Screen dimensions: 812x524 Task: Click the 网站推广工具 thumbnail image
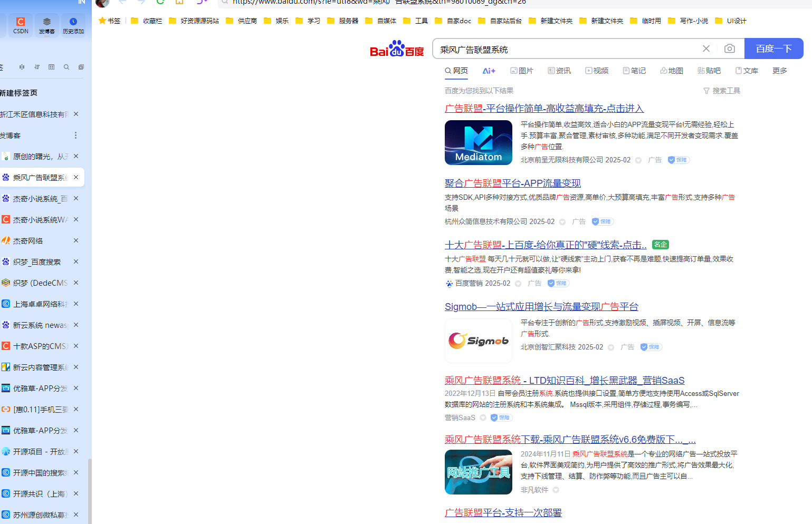point(479,472)
